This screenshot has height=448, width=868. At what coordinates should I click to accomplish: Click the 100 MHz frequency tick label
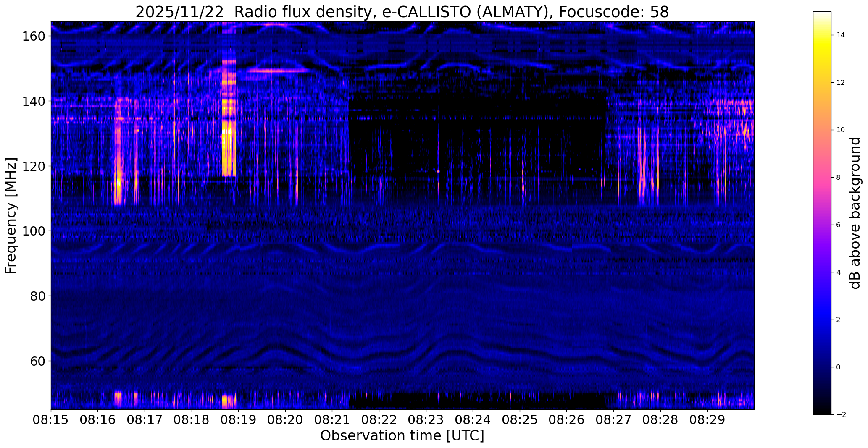33,231
